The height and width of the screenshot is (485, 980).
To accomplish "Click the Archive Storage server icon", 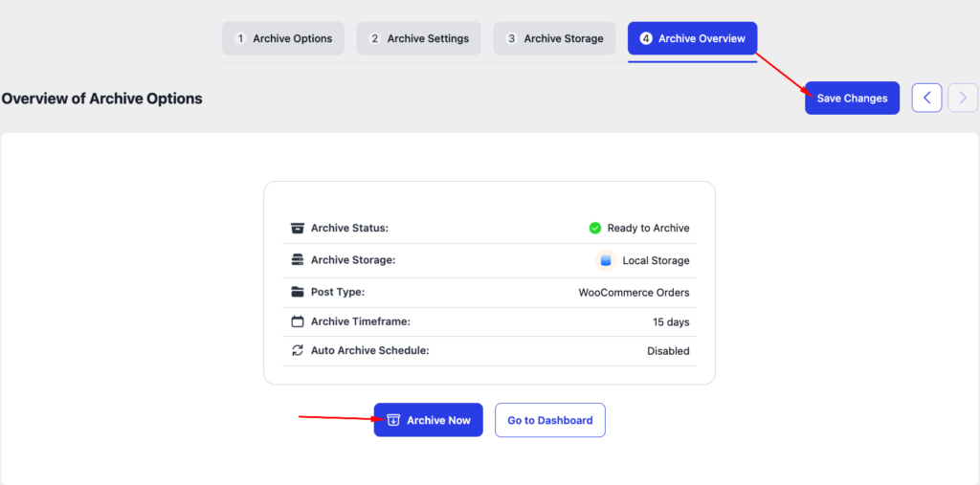I will pos(298,260).
